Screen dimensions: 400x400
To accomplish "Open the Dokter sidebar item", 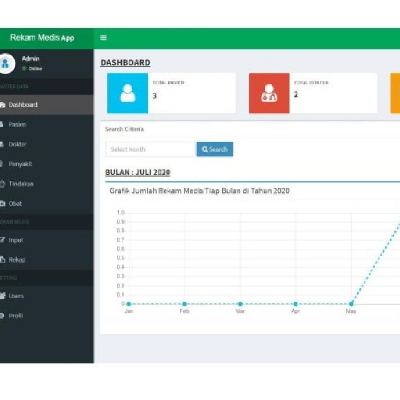I will pos(47,144).
